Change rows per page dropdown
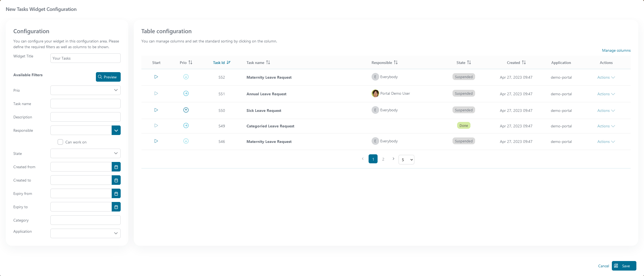Screen dimensions: 644x276 pyautogui.click(x=406, y=160)
